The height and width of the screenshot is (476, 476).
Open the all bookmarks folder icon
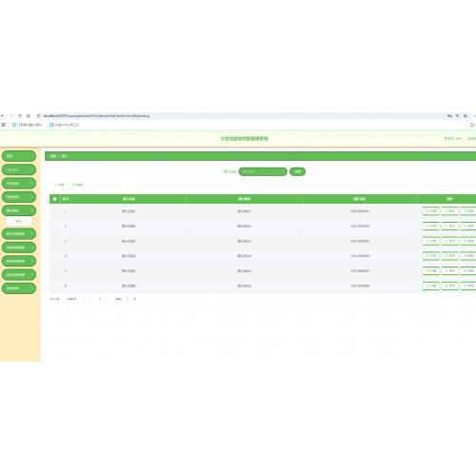coord(472,125)
